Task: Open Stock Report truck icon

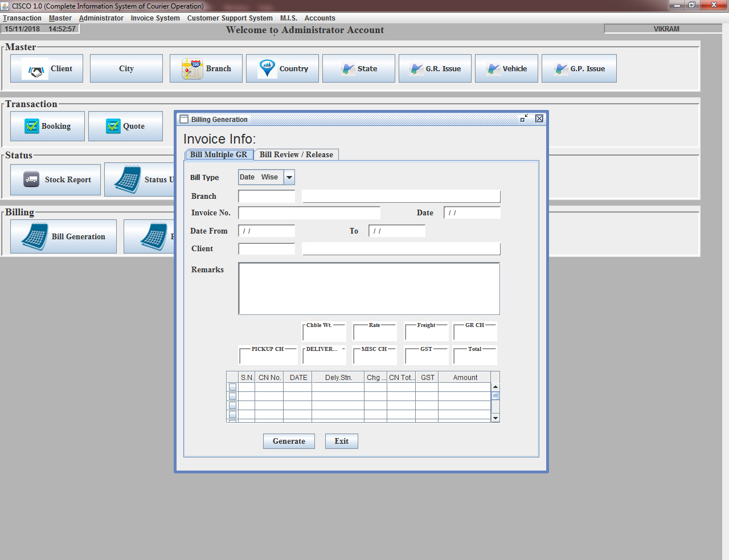Action: pyautogui.click(x=31, y=179)
